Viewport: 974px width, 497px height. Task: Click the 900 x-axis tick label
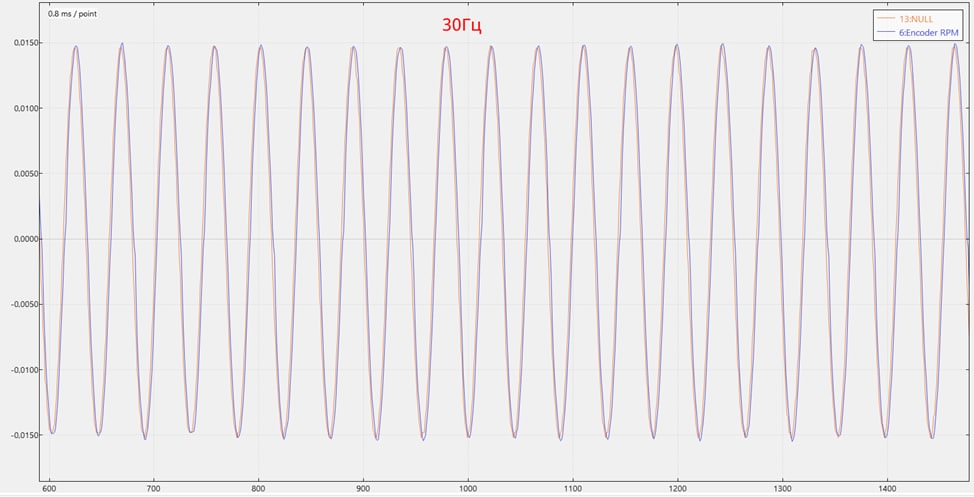pyautogui.click(x=363, y=489)
